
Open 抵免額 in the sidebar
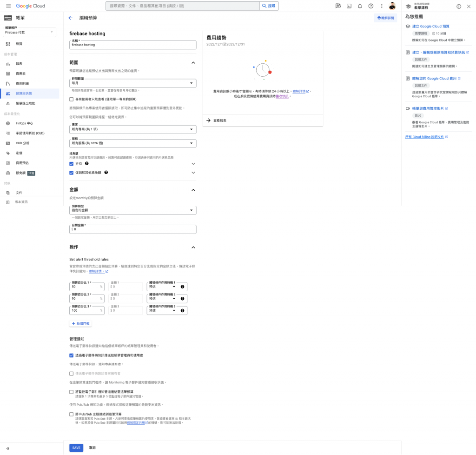[x=30, y=173]
